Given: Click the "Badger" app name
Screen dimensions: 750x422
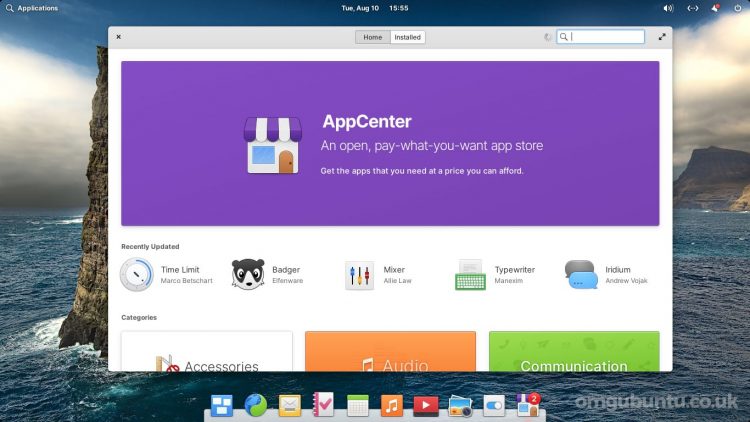Looking at the screenshot, I should (x=286, y=270).
